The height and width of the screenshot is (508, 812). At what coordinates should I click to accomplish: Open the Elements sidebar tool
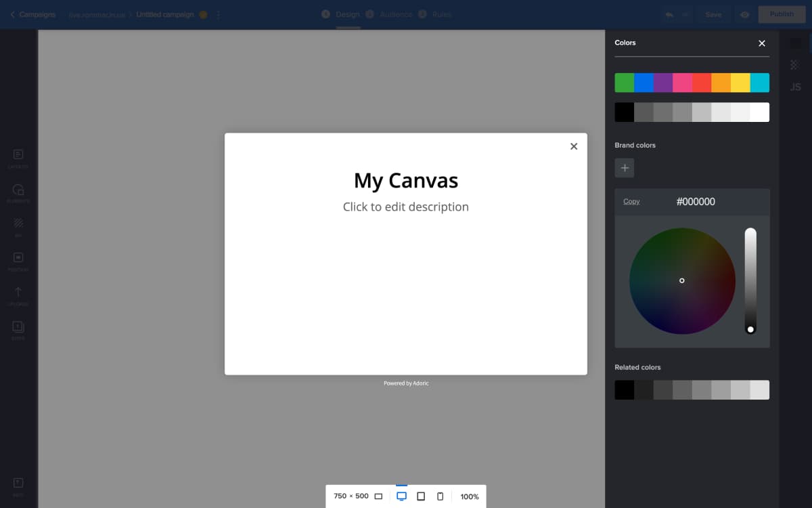point(18,192)
